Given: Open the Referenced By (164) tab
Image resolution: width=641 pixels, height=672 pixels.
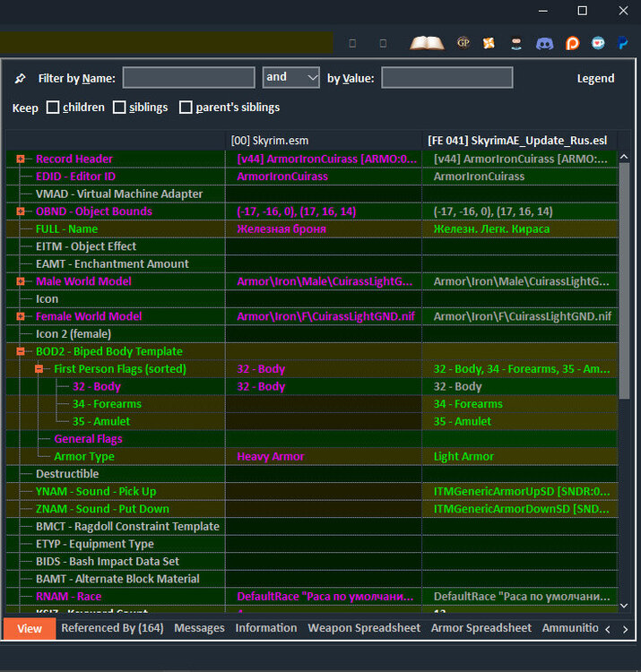Looking at the screenshot, I should click(x=112, y=628).
